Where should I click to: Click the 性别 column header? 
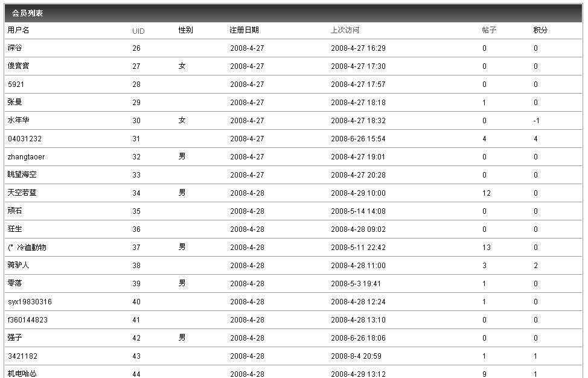click(x=185, y=30)
